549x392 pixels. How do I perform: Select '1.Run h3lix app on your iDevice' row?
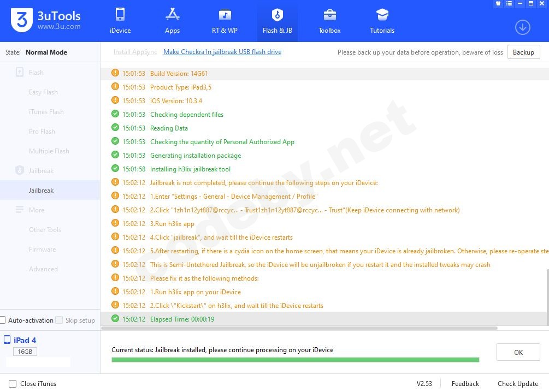(x=324, y=292)
